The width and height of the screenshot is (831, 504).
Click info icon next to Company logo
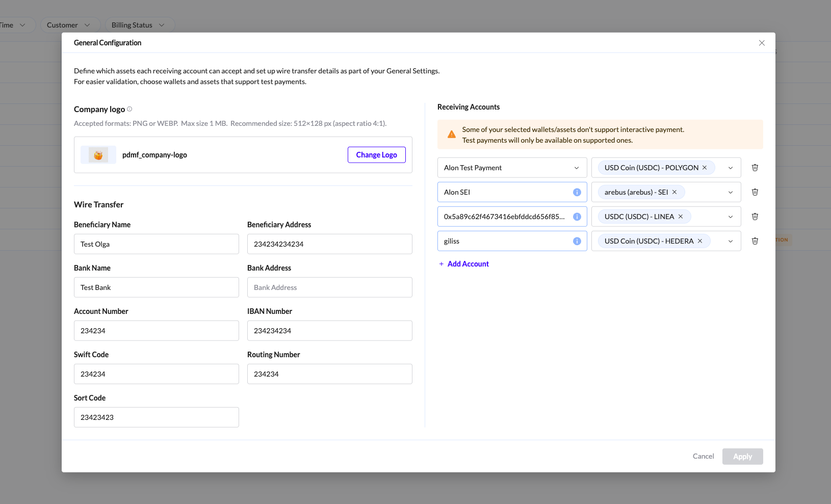pyautogui.click(x=129, y=109)
